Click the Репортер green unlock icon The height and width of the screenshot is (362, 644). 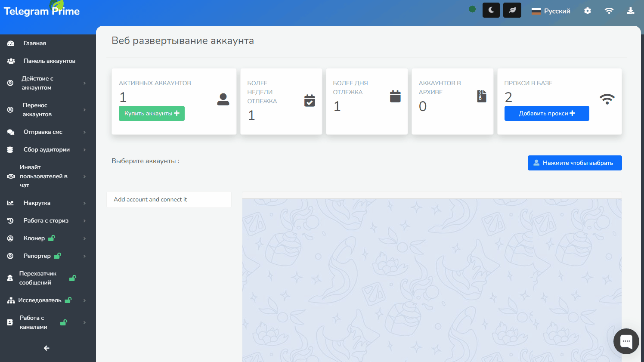point(57,255)
